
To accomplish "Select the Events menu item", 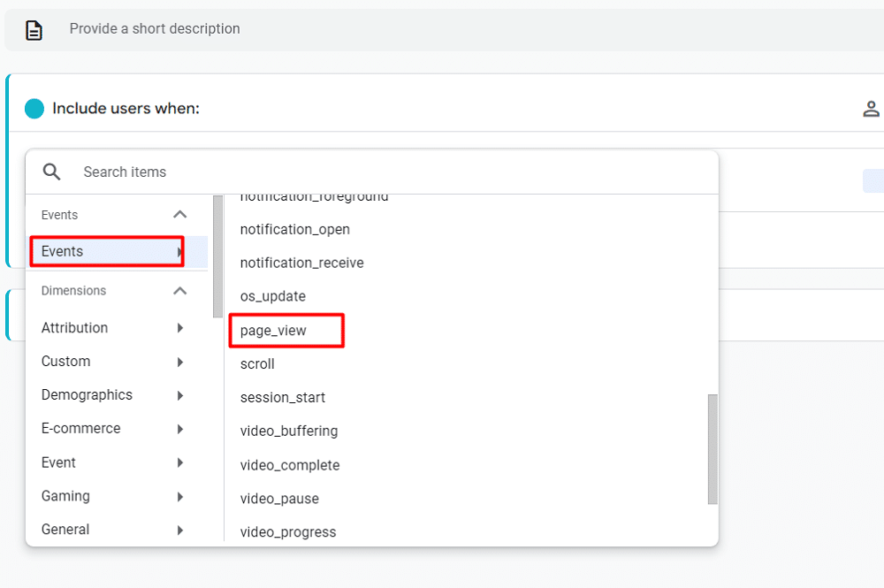I will coord(63,252).
